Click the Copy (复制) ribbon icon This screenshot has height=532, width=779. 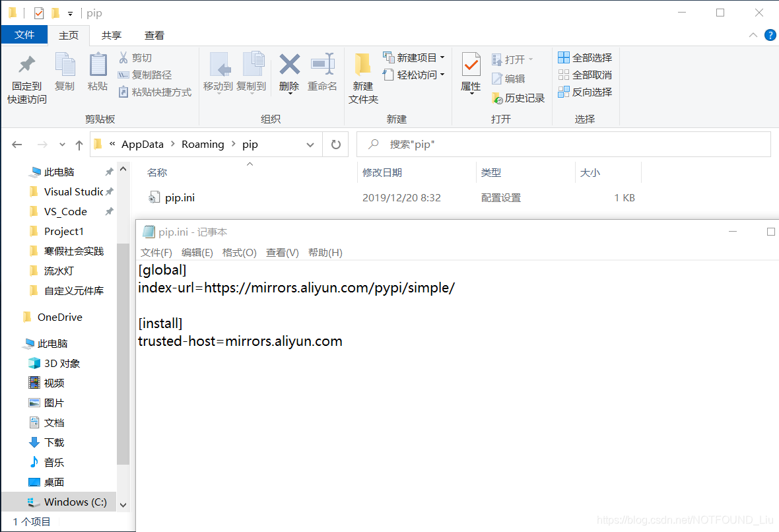tap(65, 65)
